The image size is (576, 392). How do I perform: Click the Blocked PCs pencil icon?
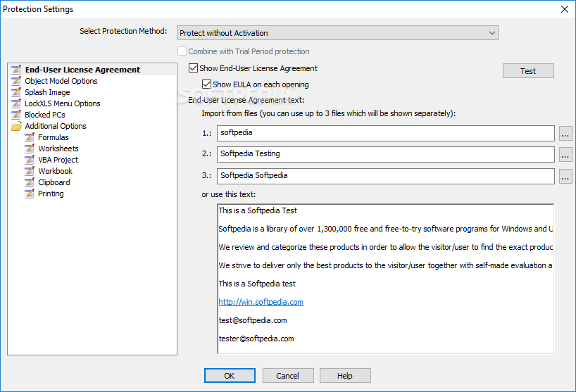[x=16, y=115]
